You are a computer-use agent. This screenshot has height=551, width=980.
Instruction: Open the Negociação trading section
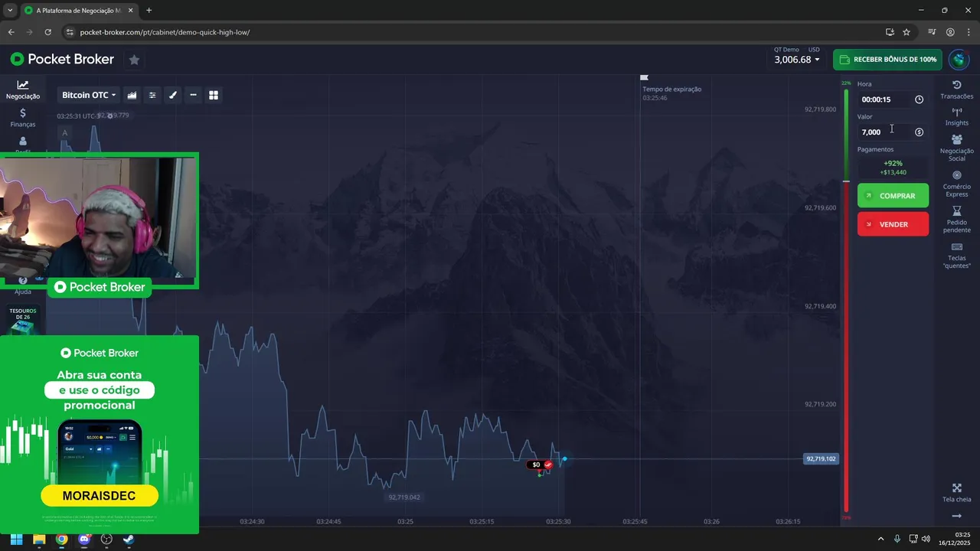pyautogui.click(x=23, y=90)
